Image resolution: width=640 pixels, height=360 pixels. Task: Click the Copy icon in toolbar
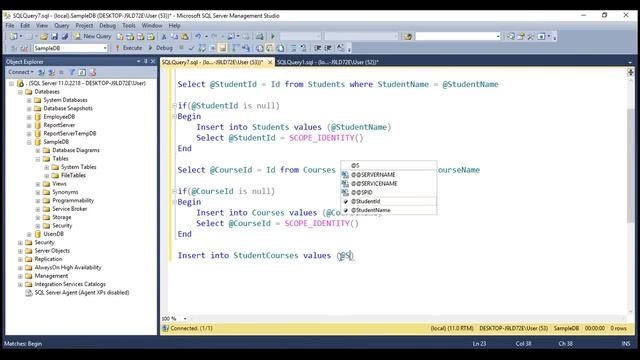coord(174,36)
